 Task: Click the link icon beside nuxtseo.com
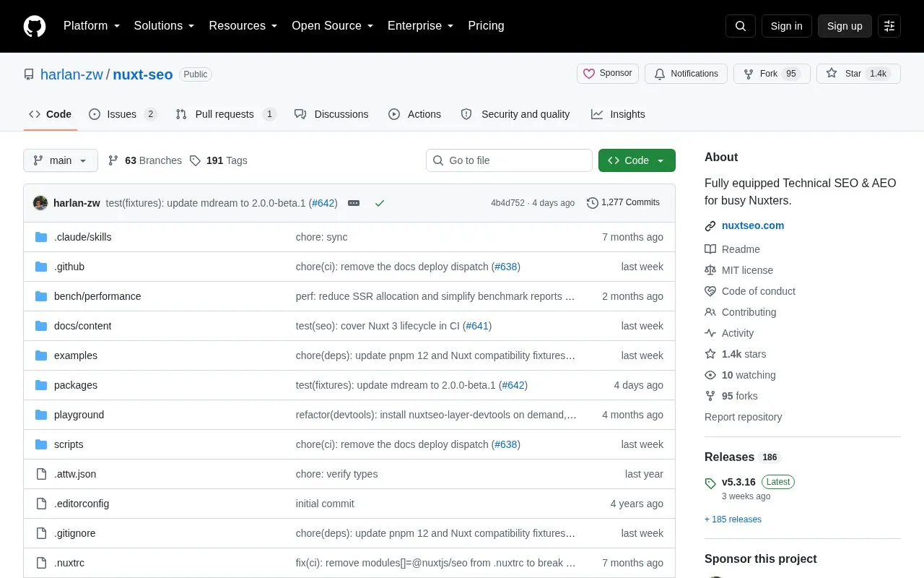(710, 226)
